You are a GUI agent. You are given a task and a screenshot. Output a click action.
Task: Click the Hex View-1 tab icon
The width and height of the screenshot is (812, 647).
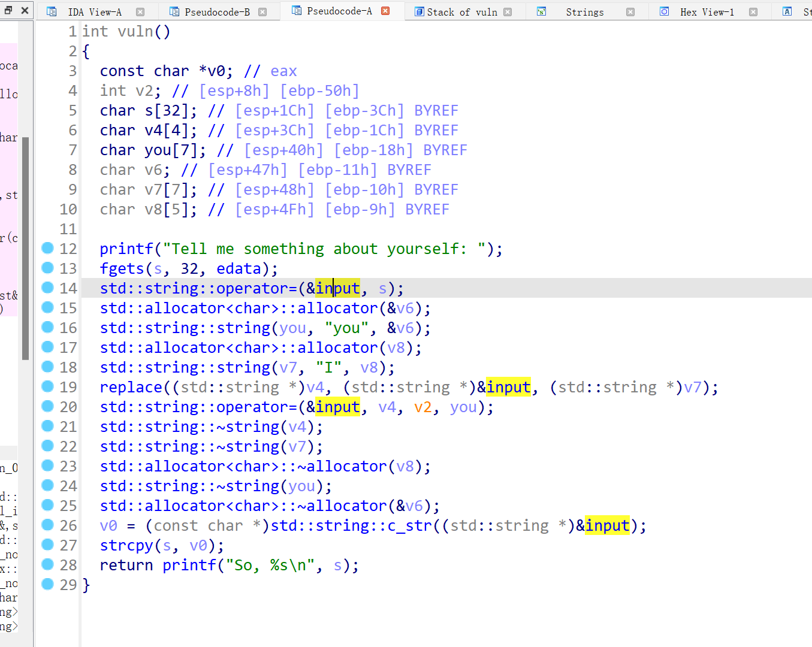click(x=664, y=11)
